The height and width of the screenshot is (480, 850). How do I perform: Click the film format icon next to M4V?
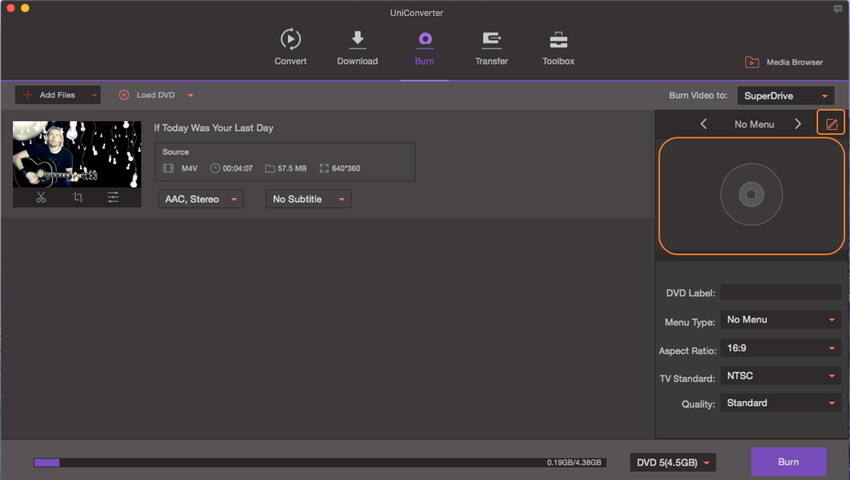(x=169, y=168)
